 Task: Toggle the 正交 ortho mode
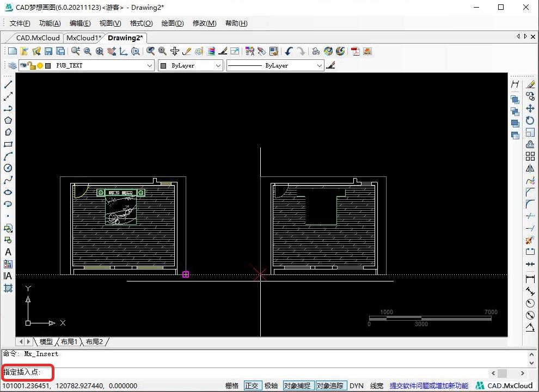coord(252,385)
